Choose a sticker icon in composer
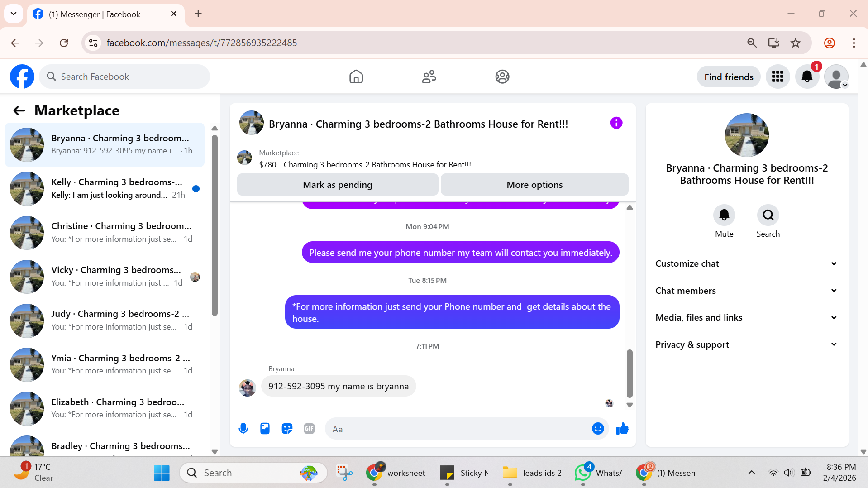The height and width of the screenshot is (488, 868). [x=287, y=428]
